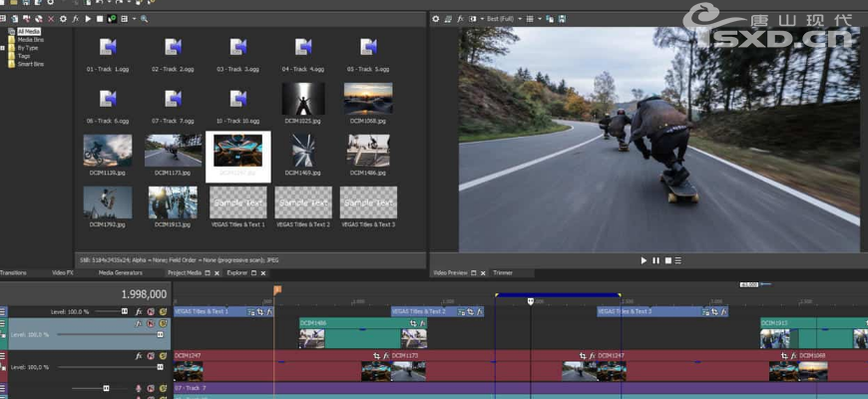Solo the 07 - Track 7 audio track
This screenshot has height=399, width=868.
pyautogui.click(x=163, y=388)
